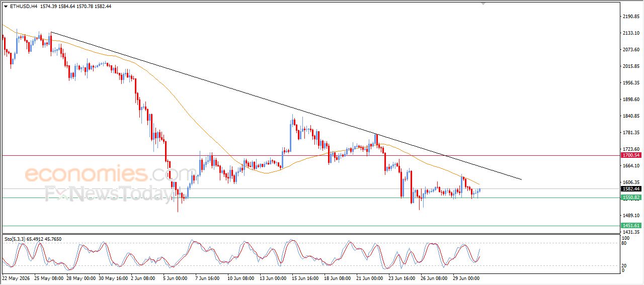Screen dimensions: 644x285
Task: Click the 1606.35 price scale value
Action: click(631, 182)
